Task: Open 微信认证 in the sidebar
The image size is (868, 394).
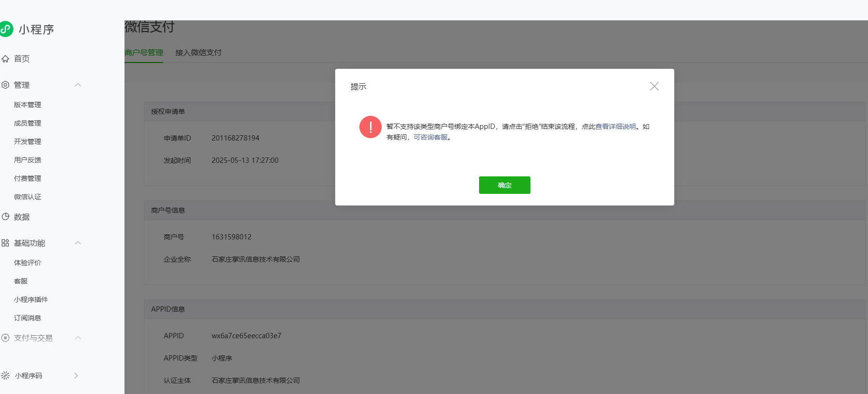Action: click(28, 197)
